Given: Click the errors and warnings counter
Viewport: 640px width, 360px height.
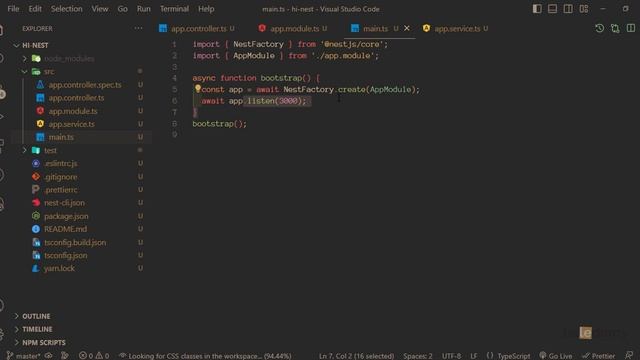Looking at the screenshot, I should point(94,356).
